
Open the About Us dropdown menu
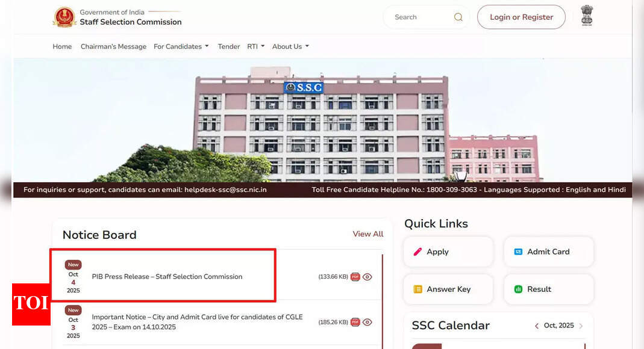click(290, 46)
